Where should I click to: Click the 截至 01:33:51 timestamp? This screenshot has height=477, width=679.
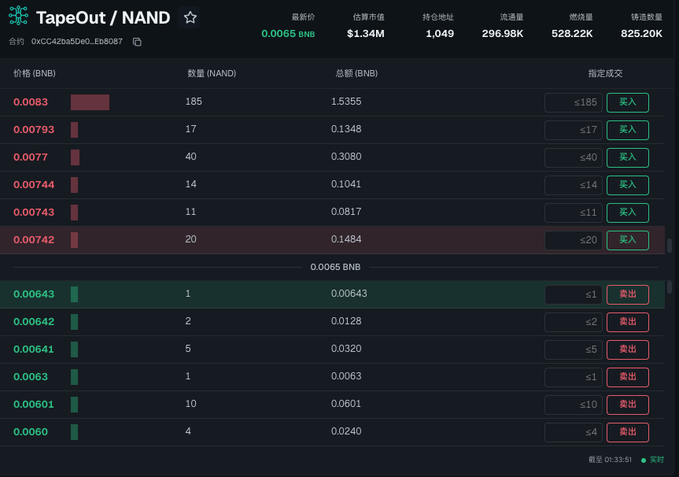click(610, 460)
